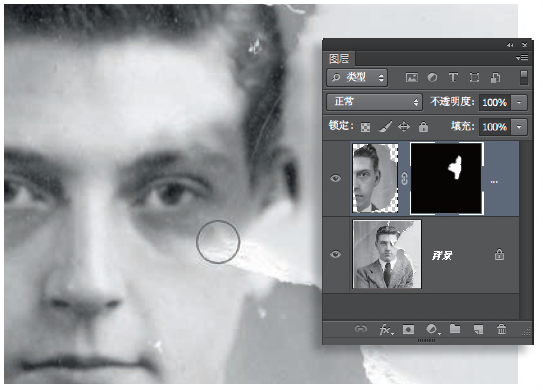The image size is (543, 390).
Task: Add a layer mask button
Action: pos(408,329)
